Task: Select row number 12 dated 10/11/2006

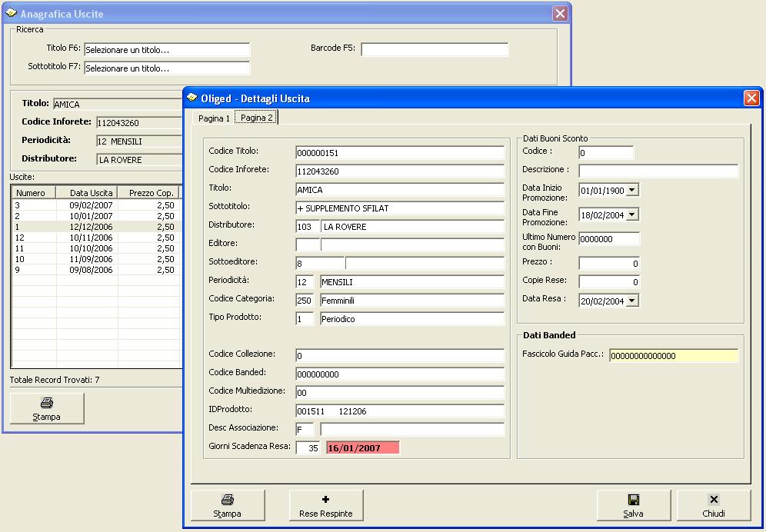Action: 97,238
